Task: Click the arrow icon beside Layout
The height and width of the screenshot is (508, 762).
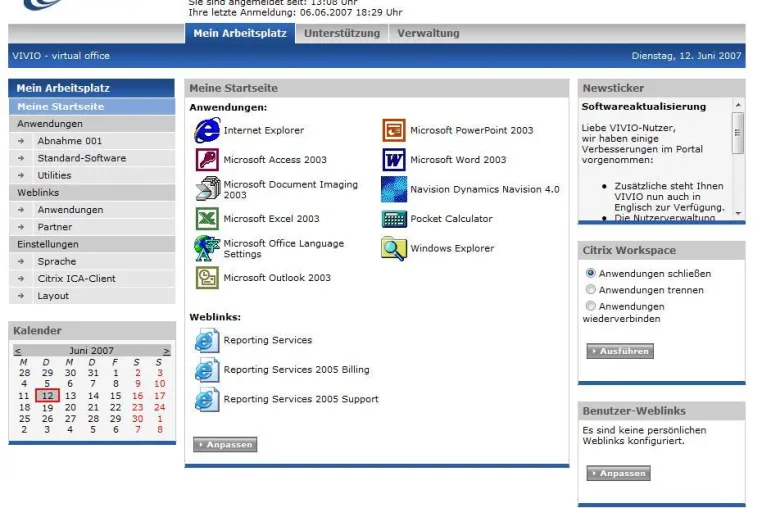Action: pyautogui.click(x=21, y=296)
